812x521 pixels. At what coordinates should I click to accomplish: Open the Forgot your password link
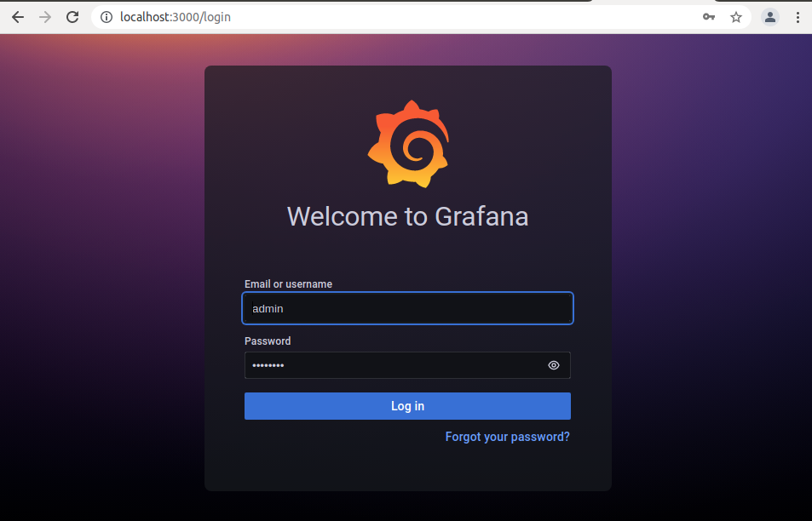pos(508,437)
